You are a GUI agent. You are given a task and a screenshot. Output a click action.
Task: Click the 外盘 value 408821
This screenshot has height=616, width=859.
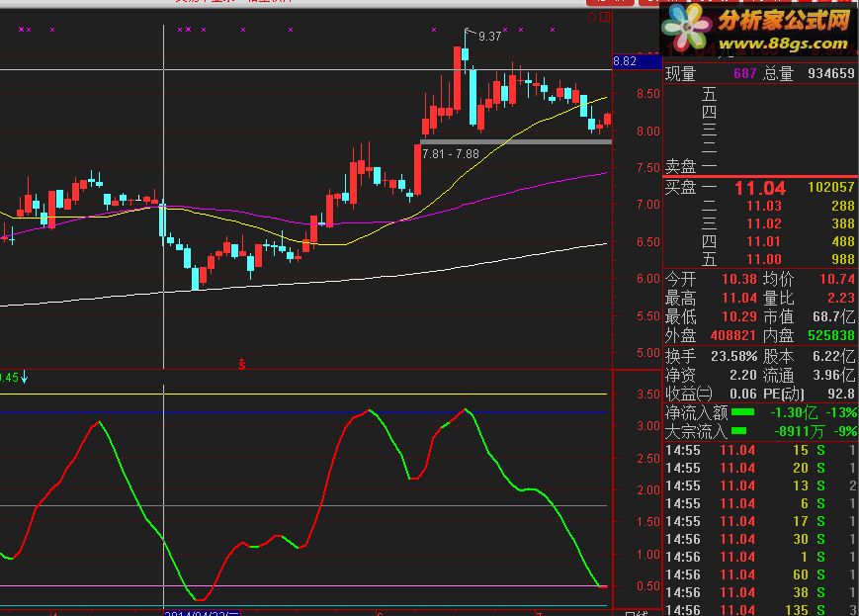point(733,335)
